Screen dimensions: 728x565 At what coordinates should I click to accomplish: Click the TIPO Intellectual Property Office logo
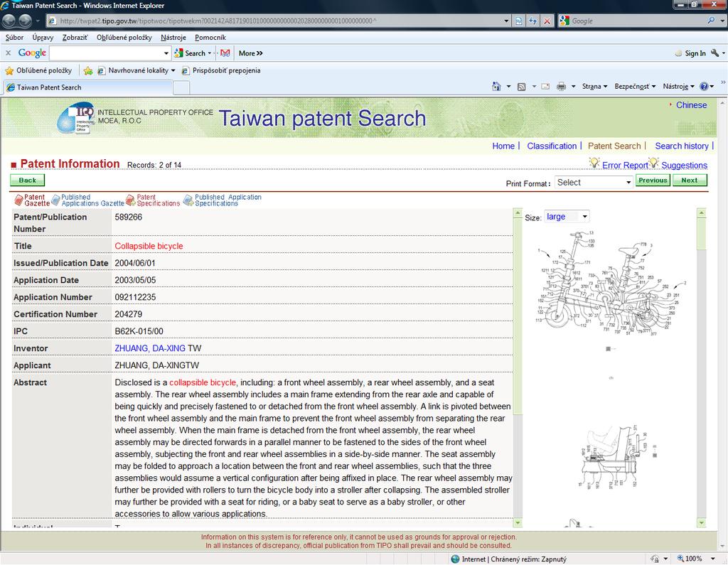pyautogui.click(x=77, y=118)
